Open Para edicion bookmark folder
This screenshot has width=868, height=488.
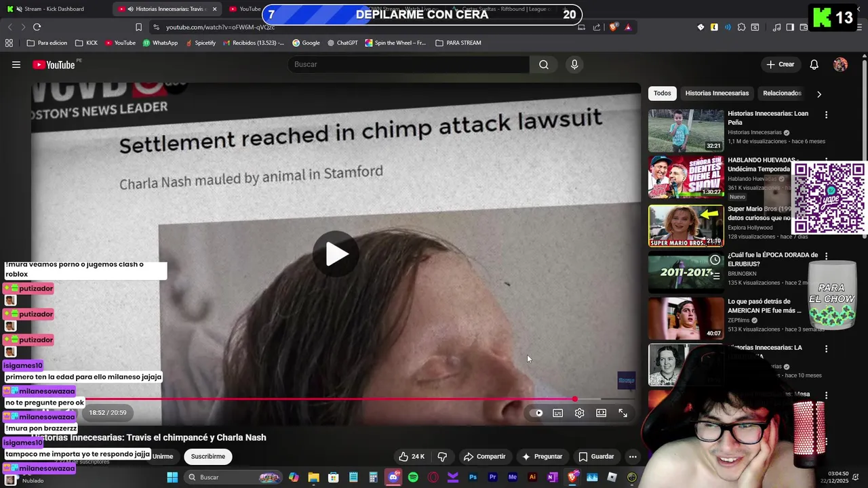[47, 43]
